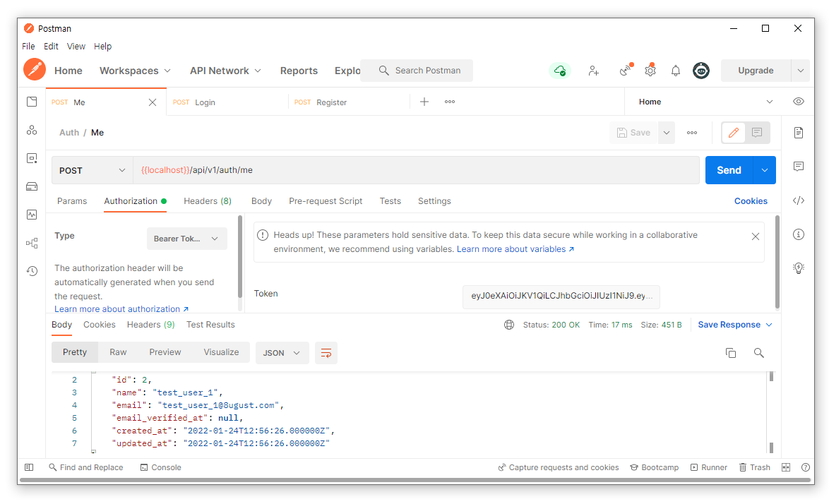The height and width of the screenshot is (504, 829).
Task: Open the Save options arrow
Action: tap(667, 133)
